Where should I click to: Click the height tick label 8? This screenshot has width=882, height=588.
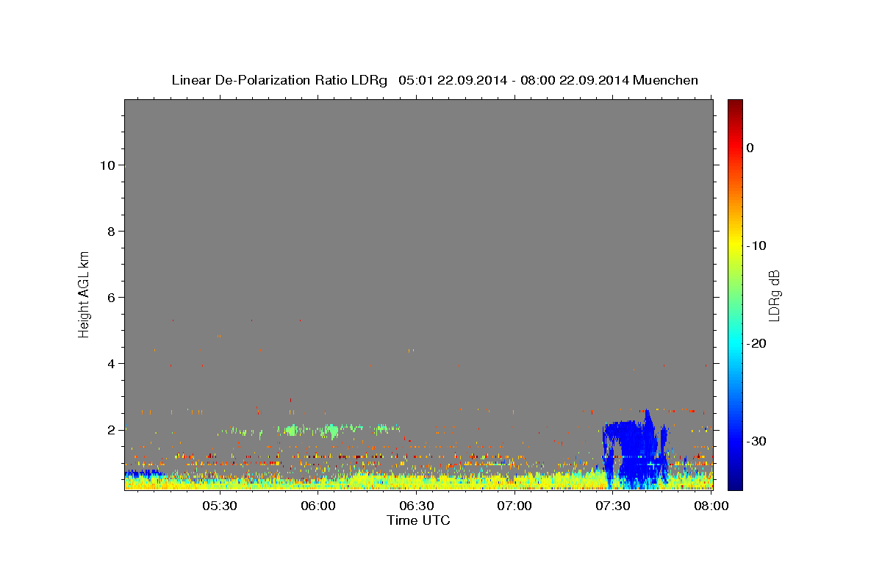111,232
